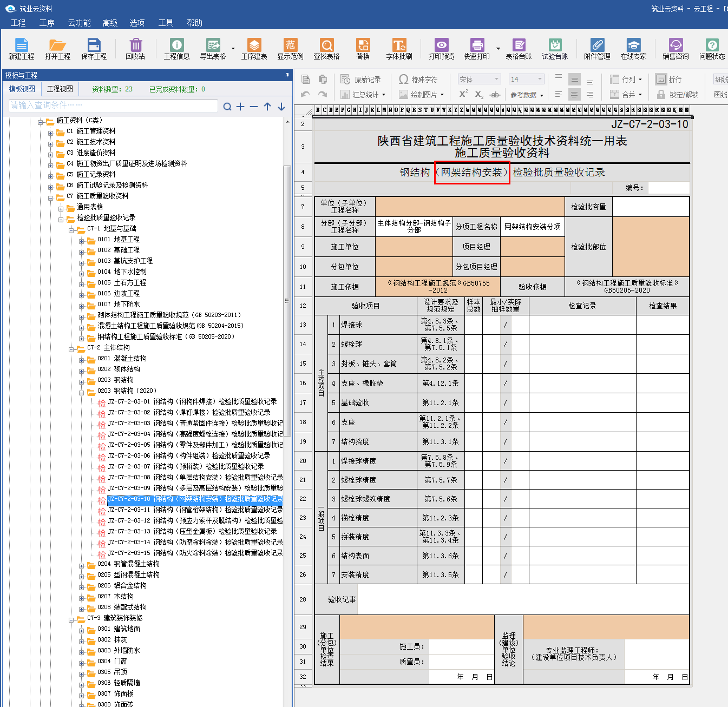Screen dimensions: 728x707
Task: Align text to the right
Action: (x=590, y=95)
